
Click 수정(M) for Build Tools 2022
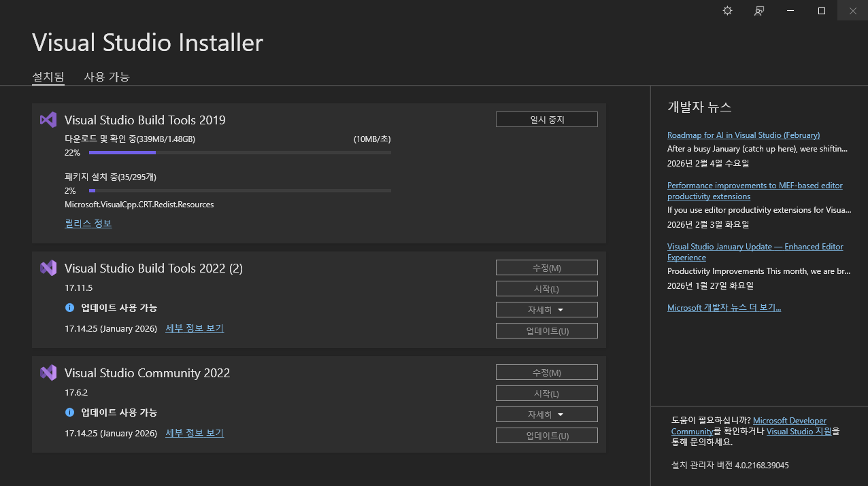coord(547,268)
